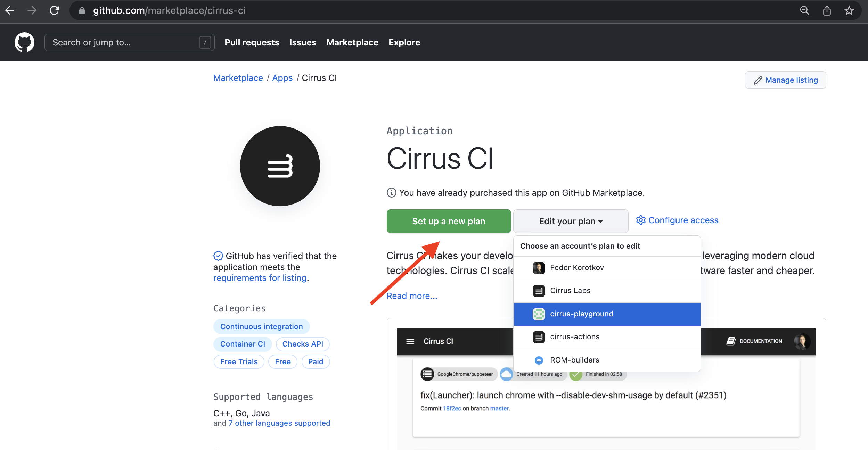Image resolution: width=868 pixels, height=450 pixels.
Task: Click the pencil icon on Manage listing
Action: click(x=758, y=80)
